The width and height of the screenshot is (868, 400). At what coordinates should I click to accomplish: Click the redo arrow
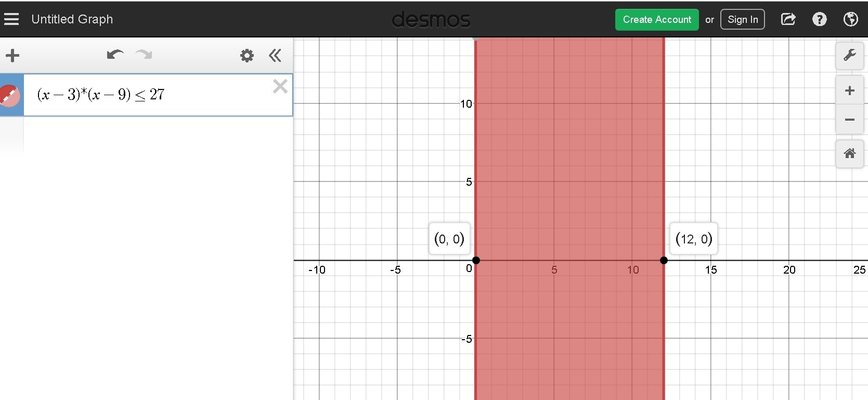[144, 55]
